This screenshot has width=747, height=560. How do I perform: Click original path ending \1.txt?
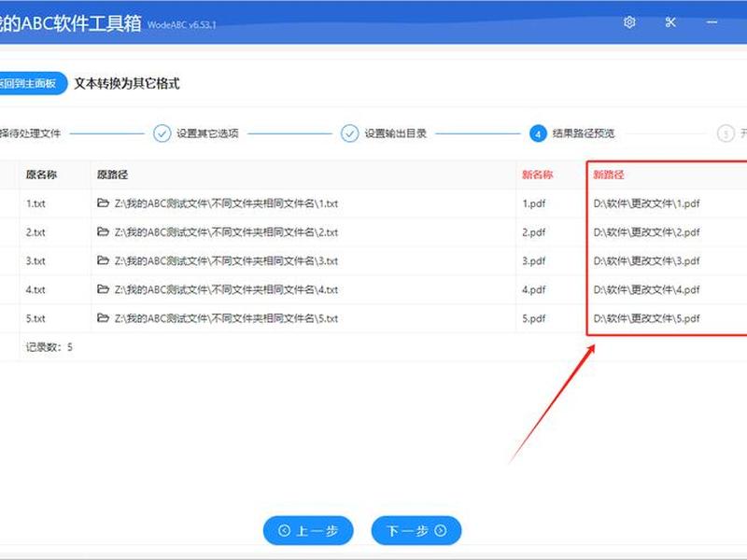226,203
